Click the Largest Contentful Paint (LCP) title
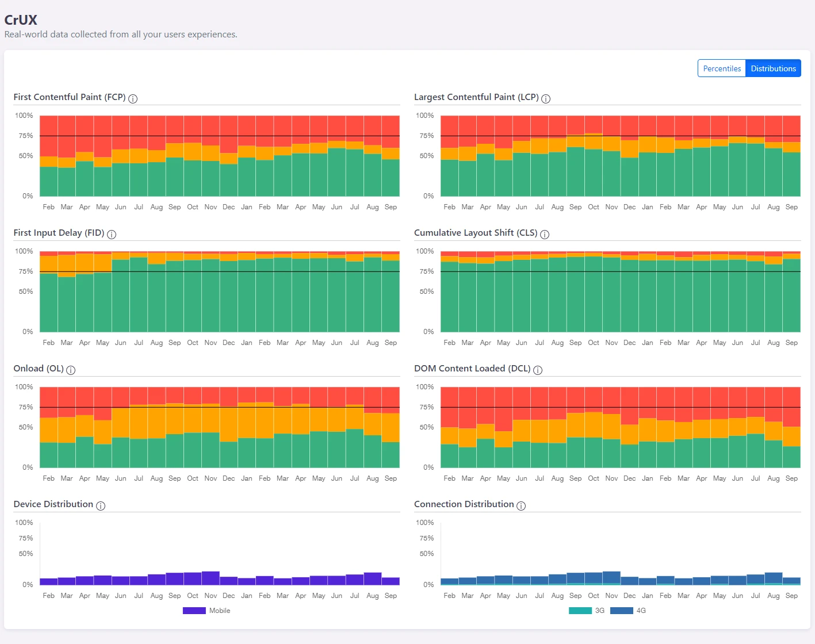The image size is (815, 644). (x=476, y=97)
